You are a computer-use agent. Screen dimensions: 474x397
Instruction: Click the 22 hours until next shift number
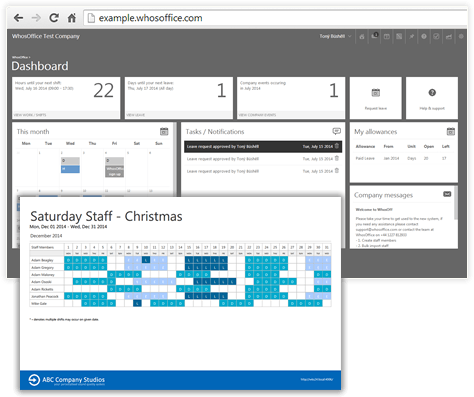103,90
